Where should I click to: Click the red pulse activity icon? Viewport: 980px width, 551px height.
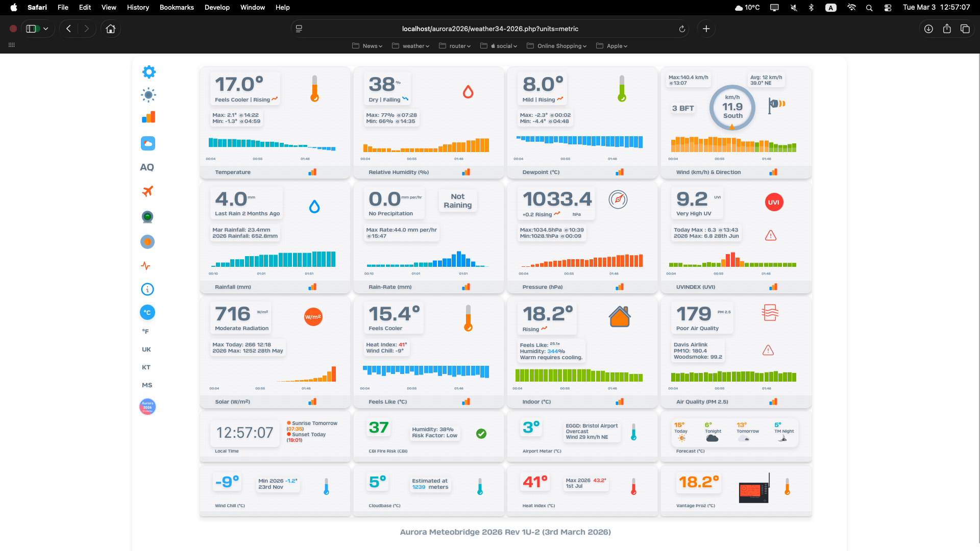(x=146, y=266)
